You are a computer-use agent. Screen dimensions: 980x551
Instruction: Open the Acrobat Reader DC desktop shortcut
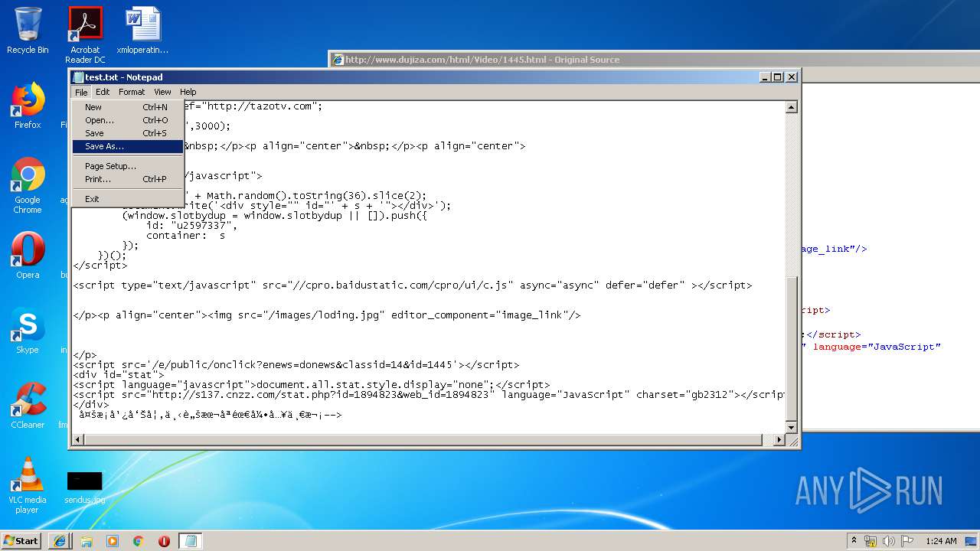click(x=85, y=34)
